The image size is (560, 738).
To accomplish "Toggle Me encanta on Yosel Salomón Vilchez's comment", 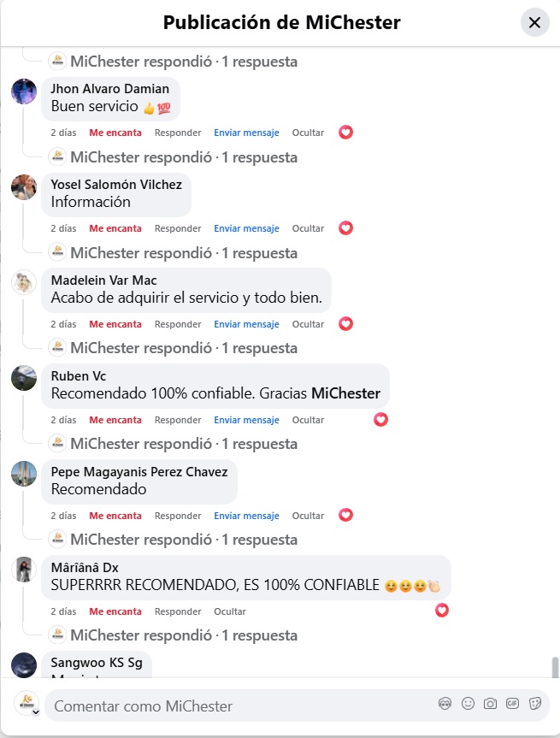I will [x=115, y=228].
